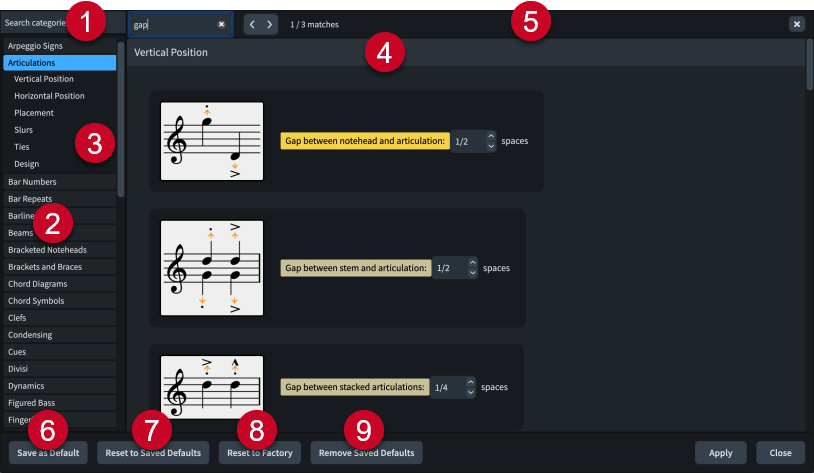
Task: Click Reset to Factory button
Action: [260, 453]
